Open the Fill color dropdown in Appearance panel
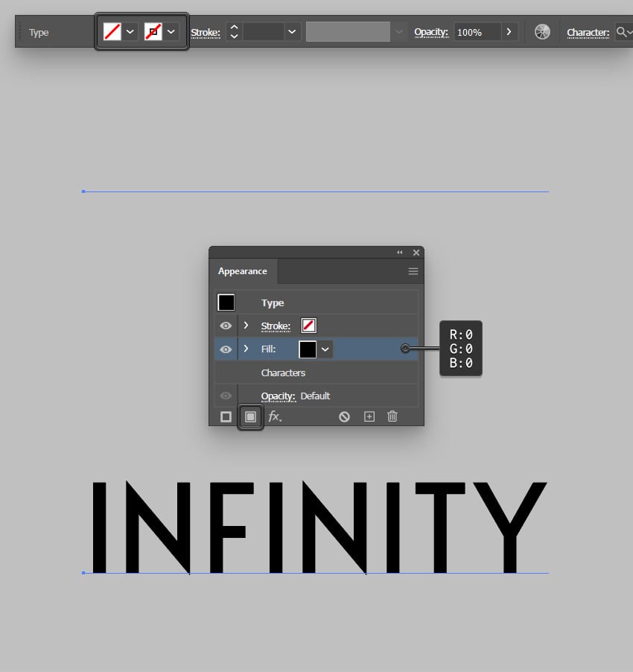The image size is (633, 672). pos(325,349)
